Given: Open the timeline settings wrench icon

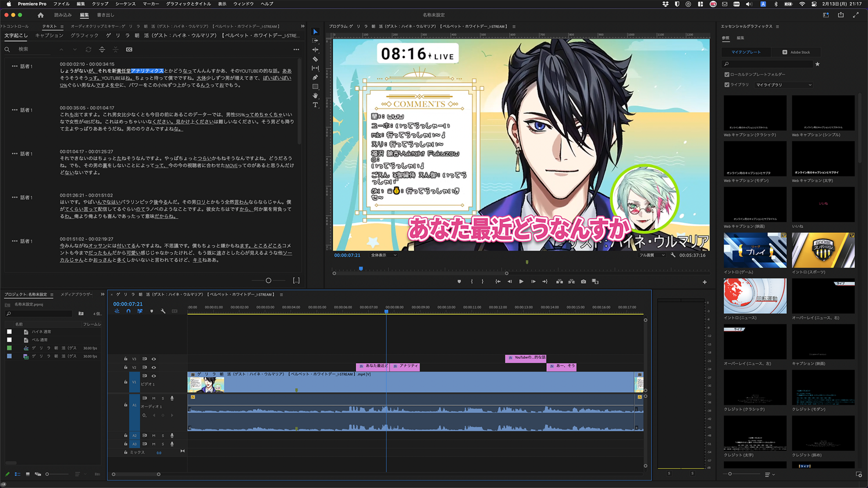Looking at the screenshot, I should pos(163,311).
